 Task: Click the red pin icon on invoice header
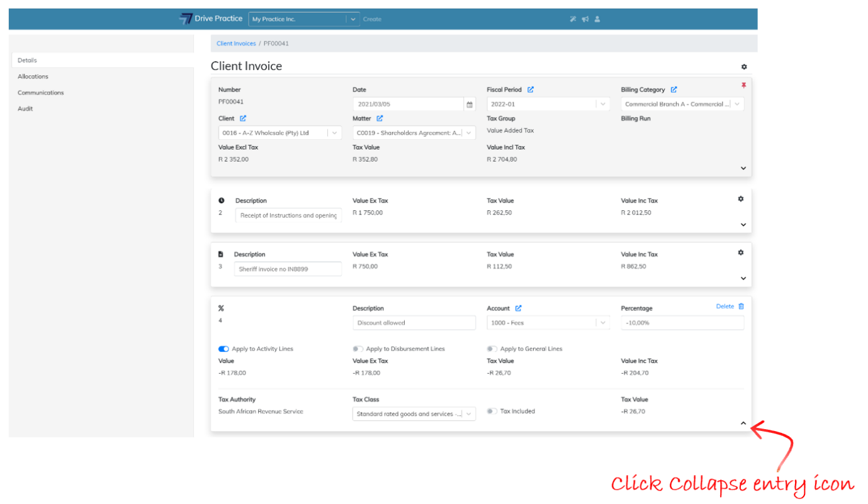click(x=743, y=86)
